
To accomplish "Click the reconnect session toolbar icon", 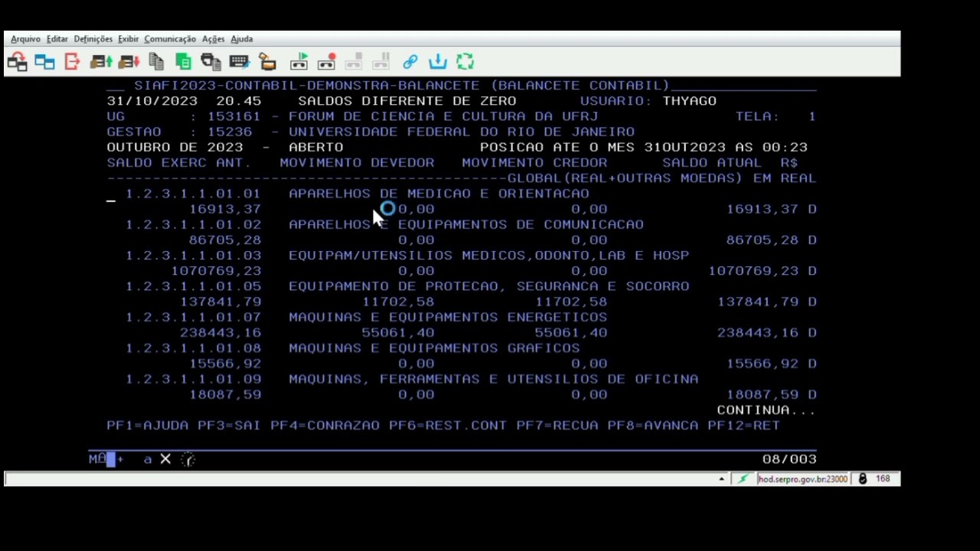I will click(x=18, y=62).
